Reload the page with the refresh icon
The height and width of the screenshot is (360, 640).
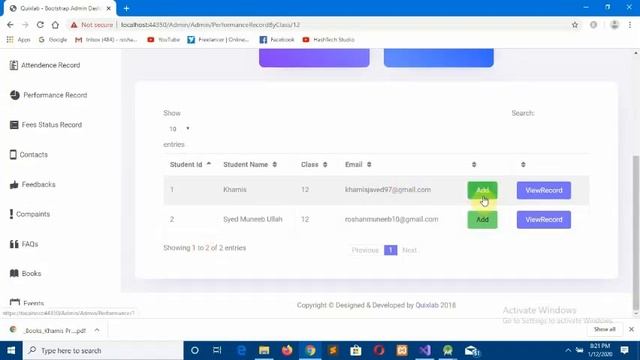(x=40, y=25)
